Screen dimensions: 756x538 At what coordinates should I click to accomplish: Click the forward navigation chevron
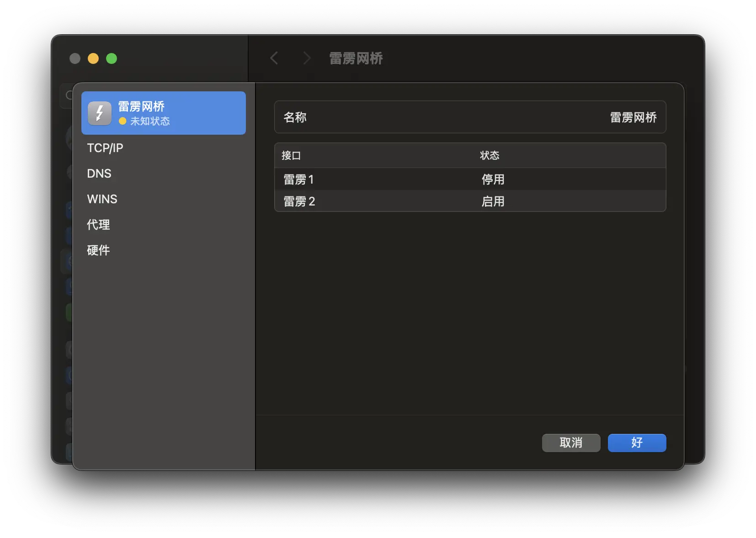pyautogui.click(x=306, y=58)
